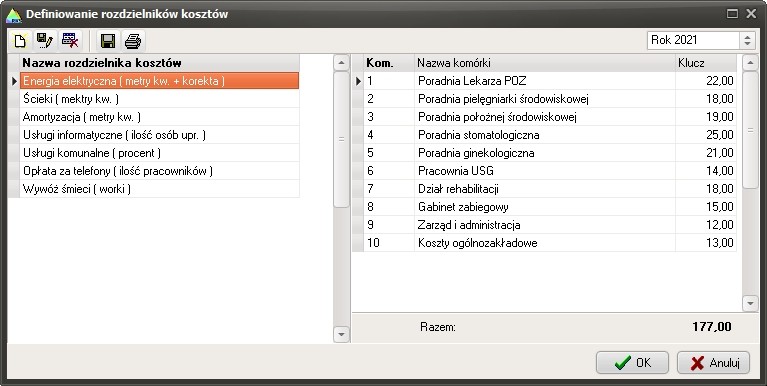The height and width of the screenshot is (386, 767).
Task: Select Zarząd i administracja cell
Action: click(x=544, y=225)
